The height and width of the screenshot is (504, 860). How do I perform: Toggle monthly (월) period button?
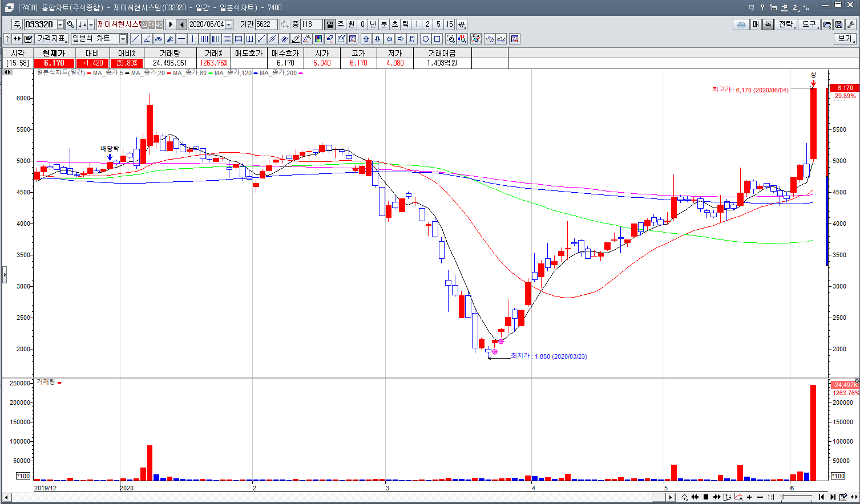click(x=352, y=25)
